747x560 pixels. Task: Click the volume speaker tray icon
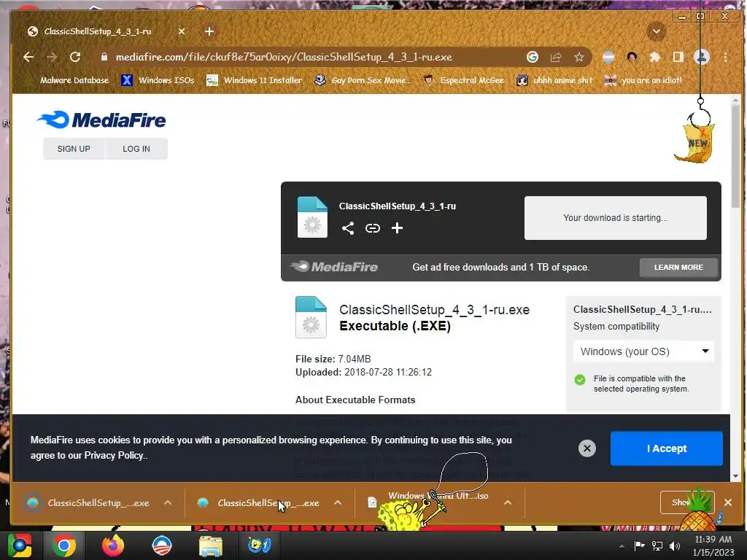[x=675, y=545]
